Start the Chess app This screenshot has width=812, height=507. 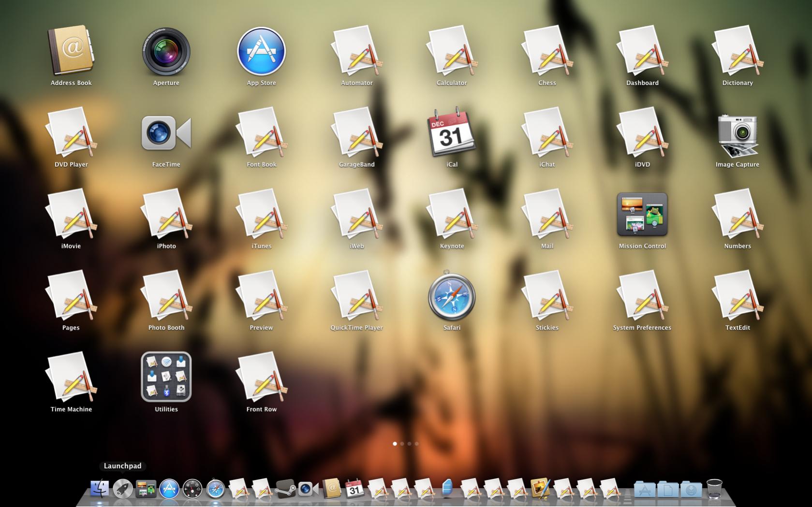pos(547,51)
